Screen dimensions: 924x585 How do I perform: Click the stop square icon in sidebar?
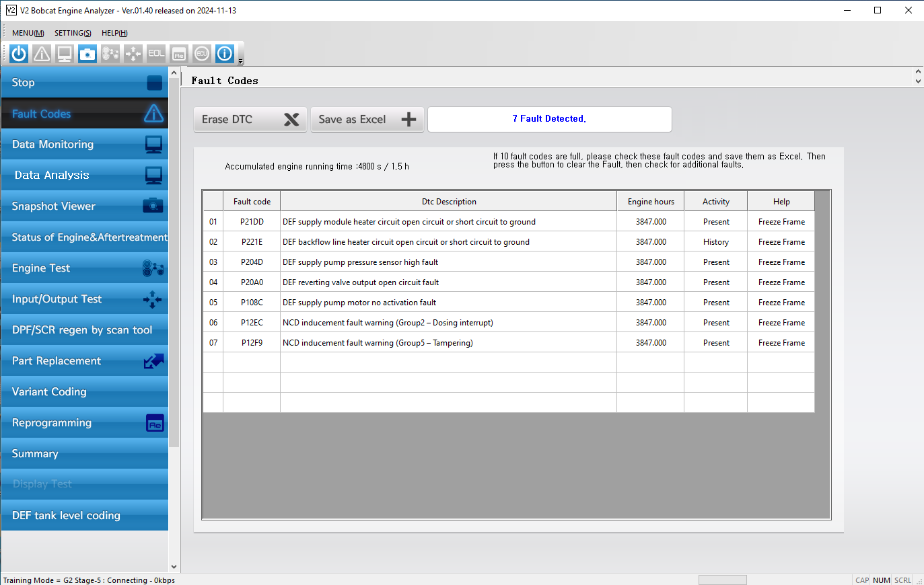(x=155, y=83)
